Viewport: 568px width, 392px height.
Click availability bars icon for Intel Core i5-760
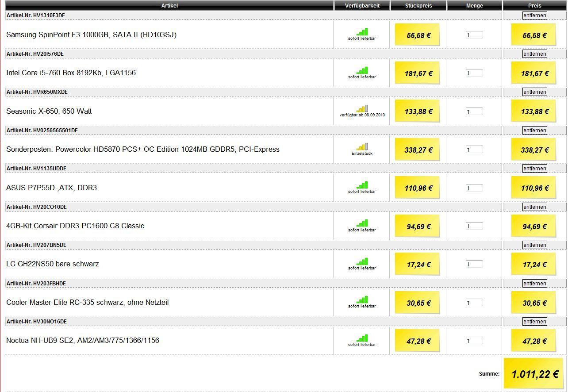tap(362, 70)
